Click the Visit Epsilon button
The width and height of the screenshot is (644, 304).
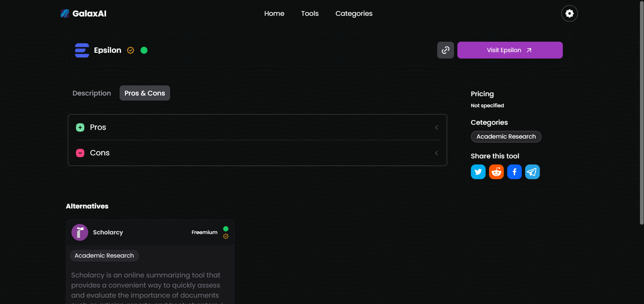510,50
